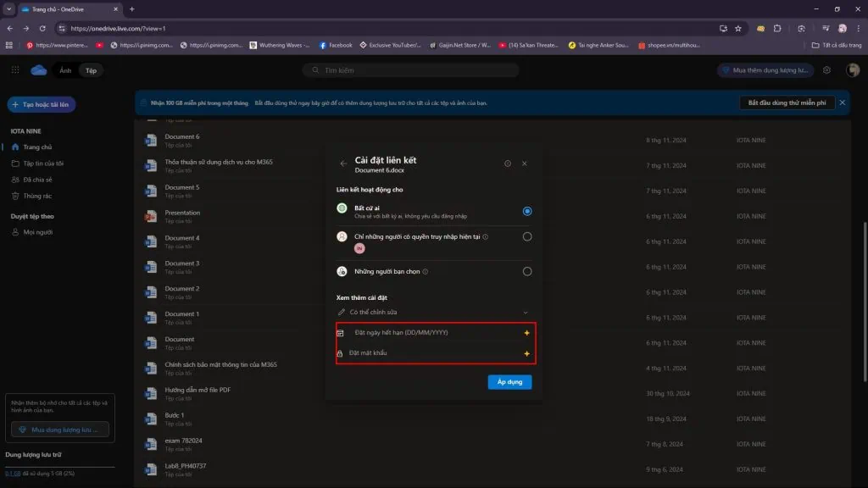The width and height of the screenshot is (868, 488).
Task: Open 'Tệp tin của tôi' in sidebar
Action: pyautogui.click(x=43, y=164)
